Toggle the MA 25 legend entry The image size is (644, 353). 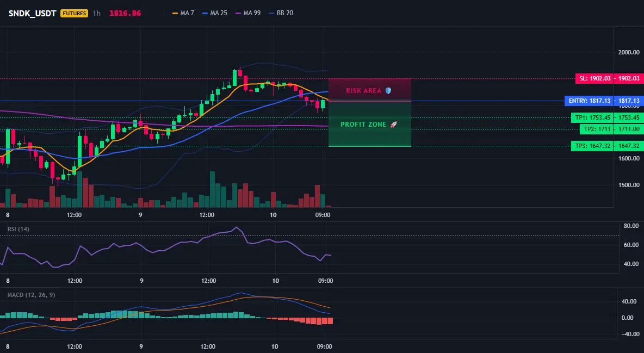pyautogui.click(x=215, y=13)
